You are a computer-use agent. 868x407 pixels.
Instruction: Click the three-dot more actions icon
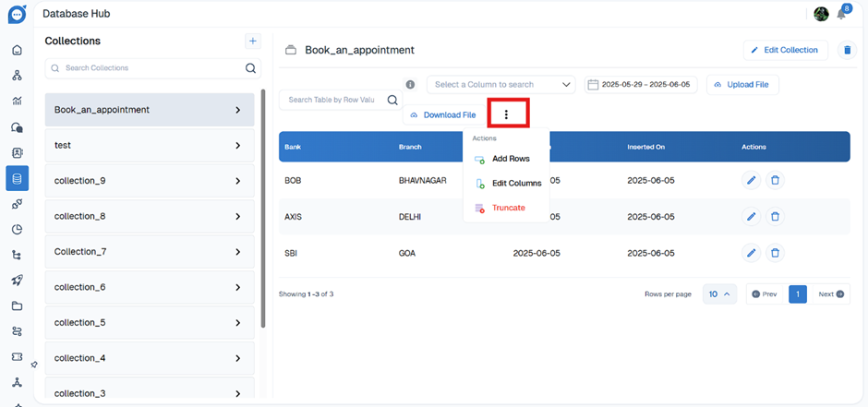click(x=506, y=114)
